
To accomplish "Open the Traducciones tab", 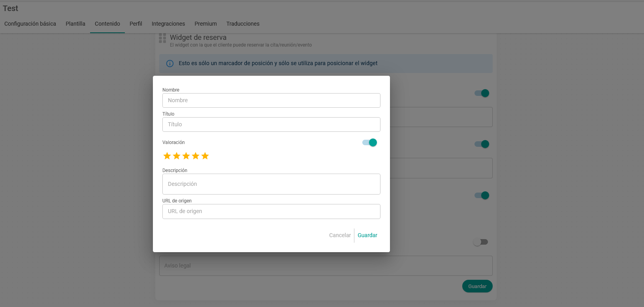I will click(x=243, y=24).
